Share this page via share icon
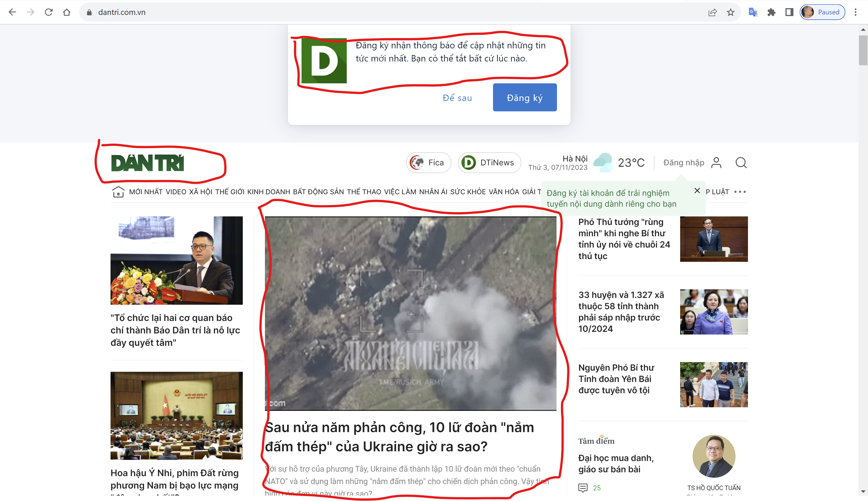Screen dimensions: 868x501 point(712,12)
